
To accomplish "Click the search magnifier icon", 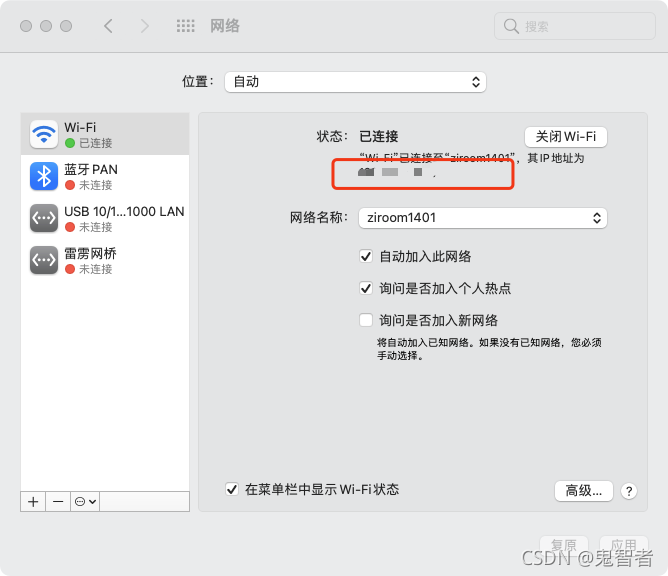I will pyautogui.click(x=511, y=26).
